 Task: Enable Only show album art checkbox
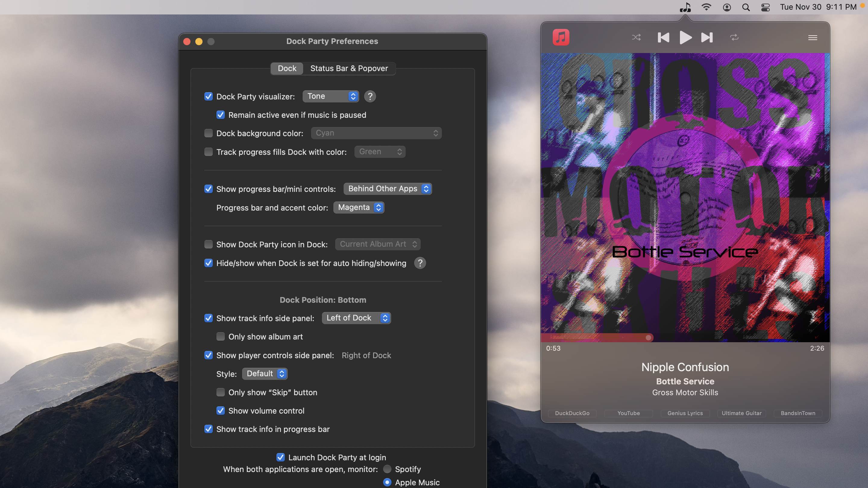pos(220,336)
